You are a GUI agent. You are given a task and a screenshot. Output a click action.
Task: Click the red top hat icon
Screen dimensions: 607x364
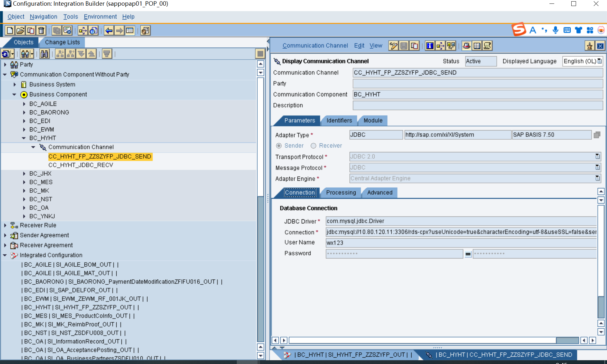[x=466, y=46]
